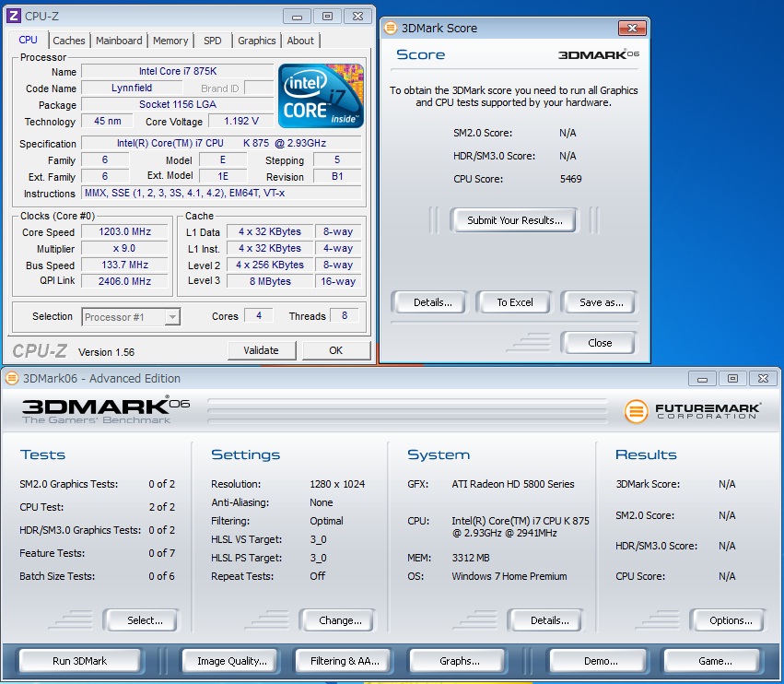Viewport: 784px width, 684px height.
Task: Close the 3DMark Score window via X
Action: [631, 29]
